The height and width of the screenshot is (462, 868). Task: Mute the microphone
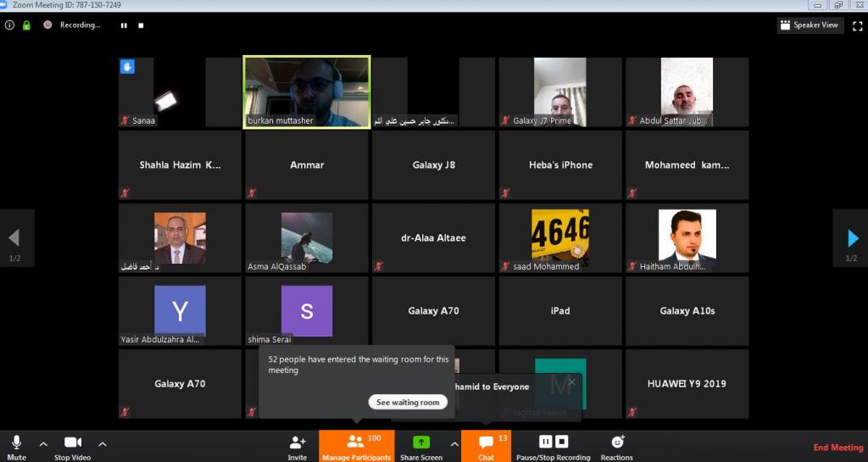coord(16,445)
